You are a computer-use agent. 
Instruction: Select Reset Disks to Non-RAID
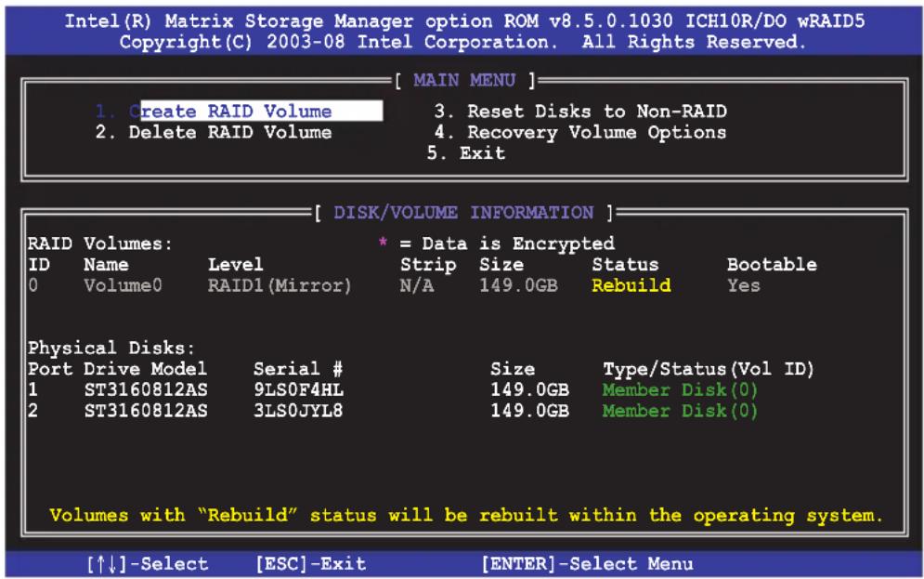tap(580, 111)
